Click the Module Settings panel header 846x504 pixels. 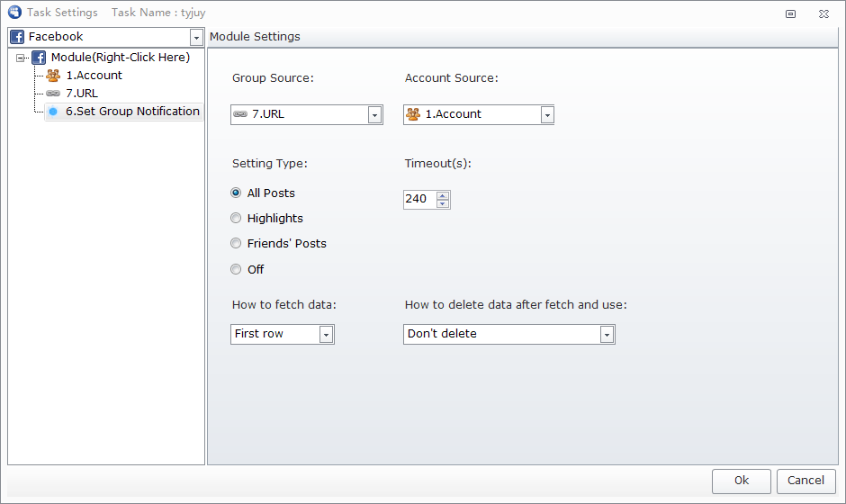point(523,37)
